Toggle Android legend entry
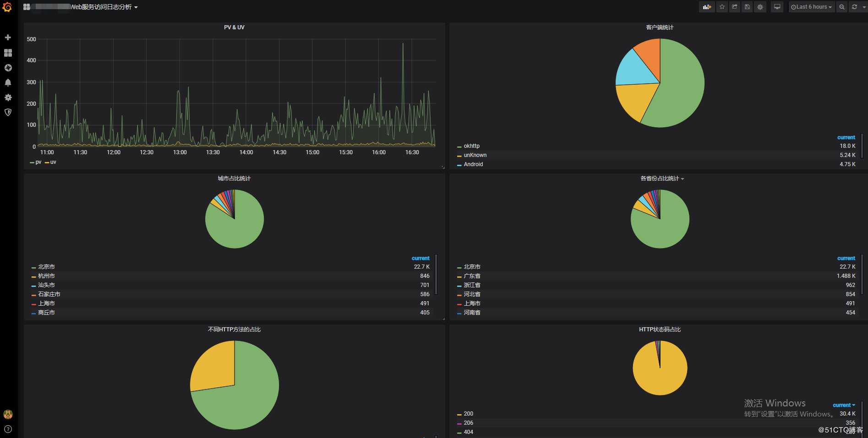Screen dimensions: 868x438 pyautogui.click(x=473, y=164)
